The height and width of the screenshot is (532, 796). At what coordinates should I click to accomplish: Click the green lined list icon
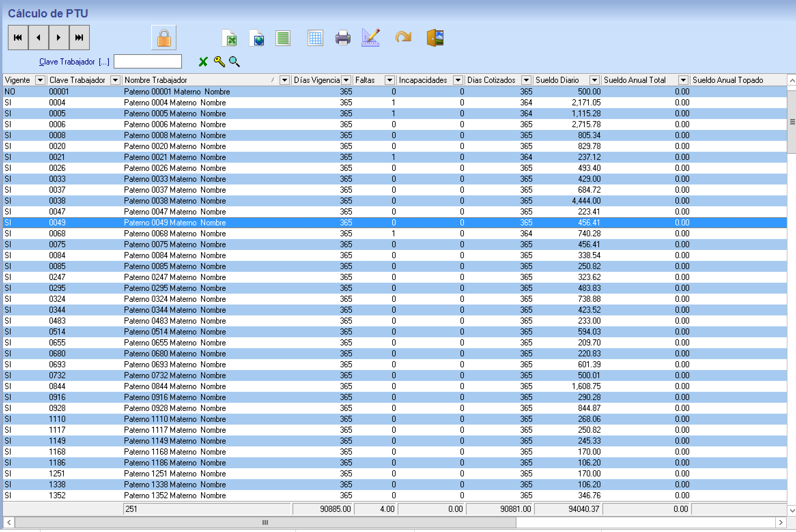click(283, 38)
